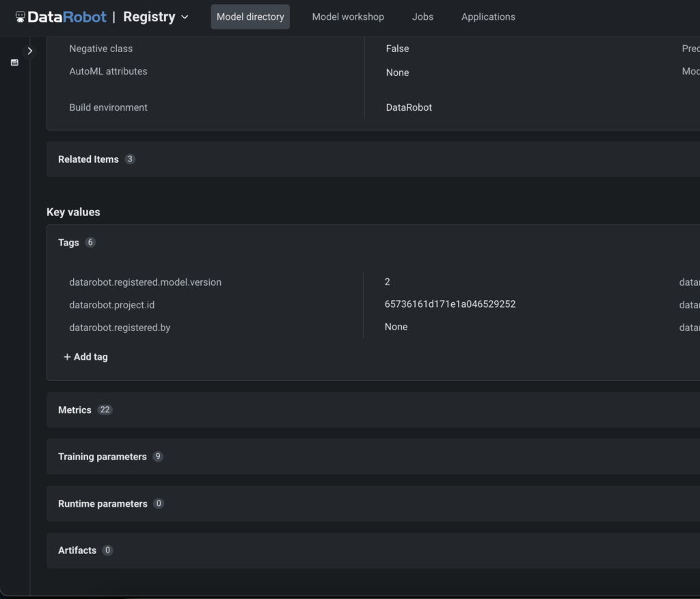Select the Negative class label
Viewport: 700px width, 599px height.
pos(101,49)
